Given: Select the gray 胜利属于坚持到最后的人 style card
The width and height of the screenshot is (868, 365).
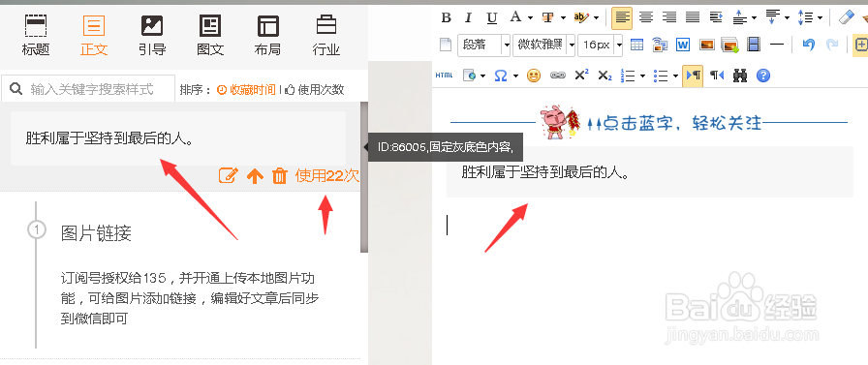Looking at the screenshot, I should coord(178,138).
